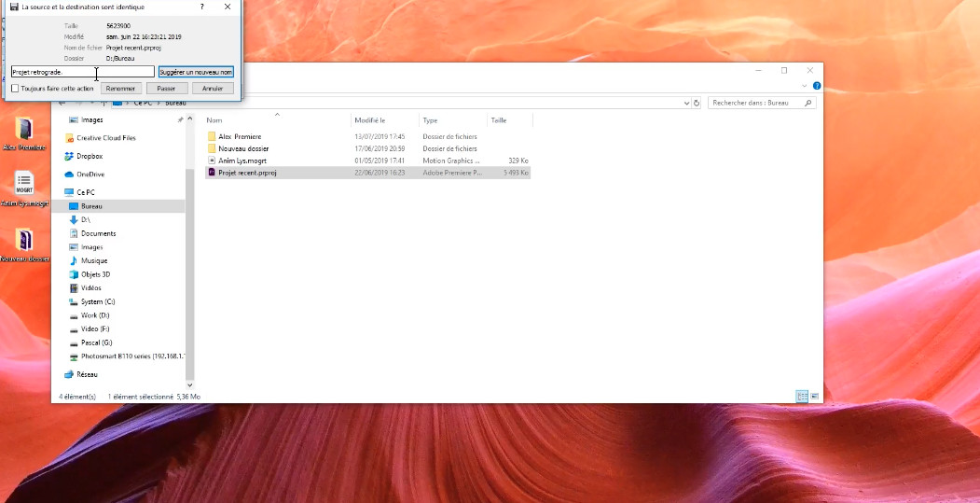
Task: Open Work (D:) drive
Action: [x=90, y=315]
